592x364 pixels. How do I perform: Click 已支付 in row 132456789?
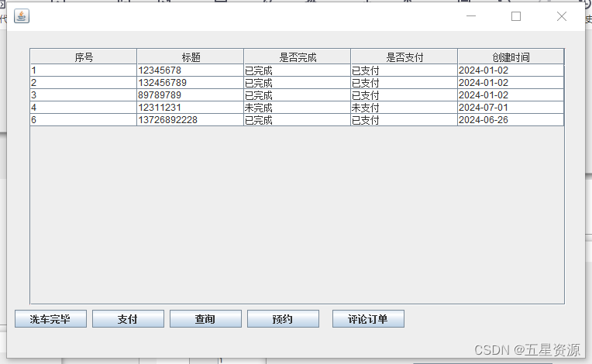point(404,83)
